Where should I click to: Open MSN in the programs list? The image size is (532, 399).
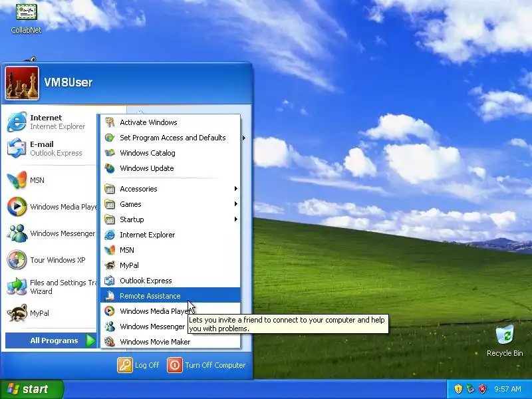coord(170,250)
